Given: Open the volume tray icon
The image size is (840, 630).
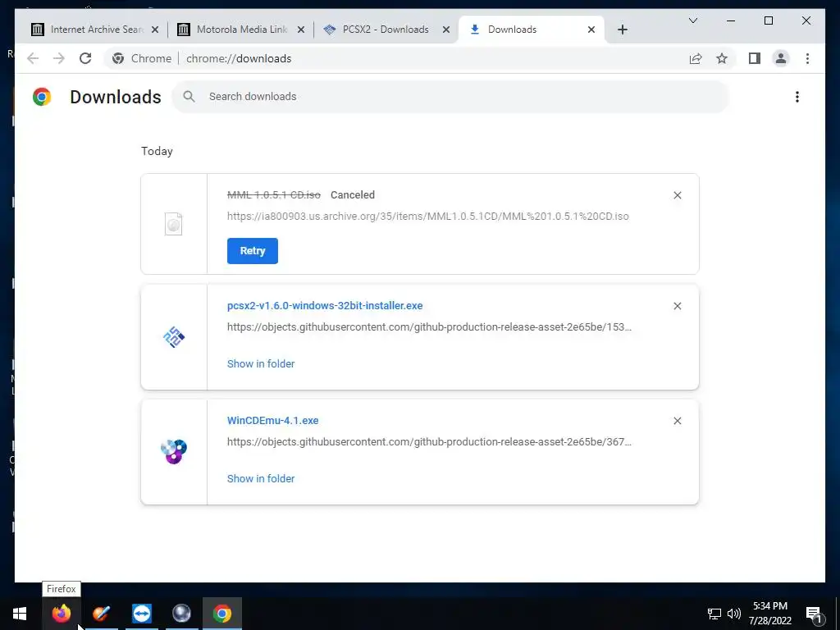Looking at the screenshot, I should pos(734,614).
